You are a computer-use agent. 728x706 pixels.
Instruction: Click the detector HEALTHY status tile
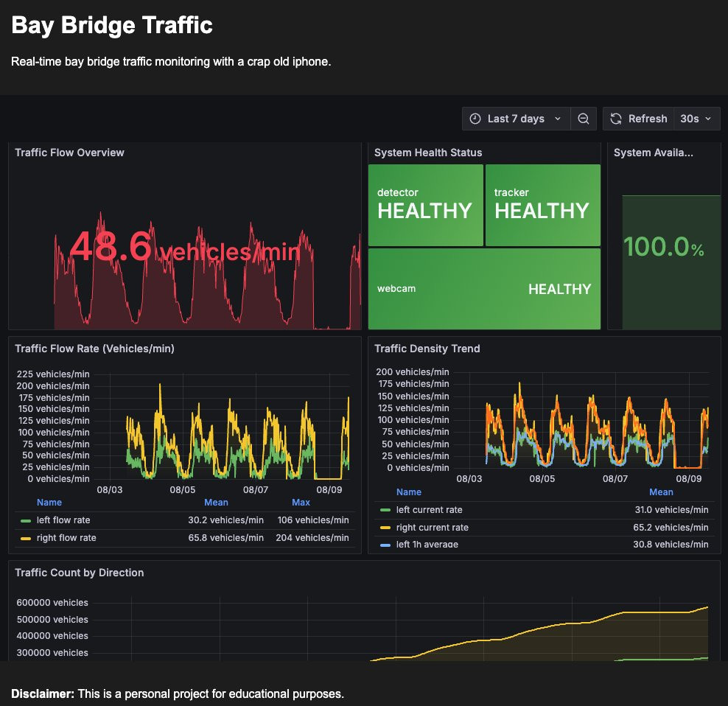(x=426, y=206)
